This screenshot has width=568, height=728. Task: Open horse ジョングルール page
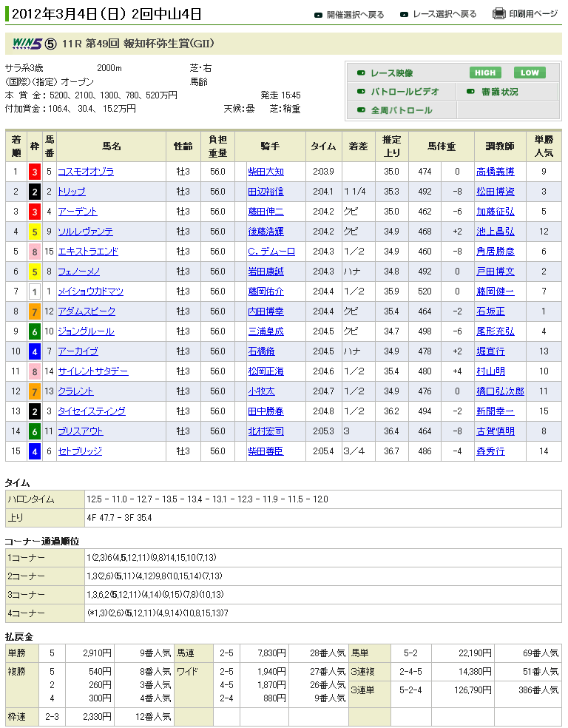[x=86, y=331]
